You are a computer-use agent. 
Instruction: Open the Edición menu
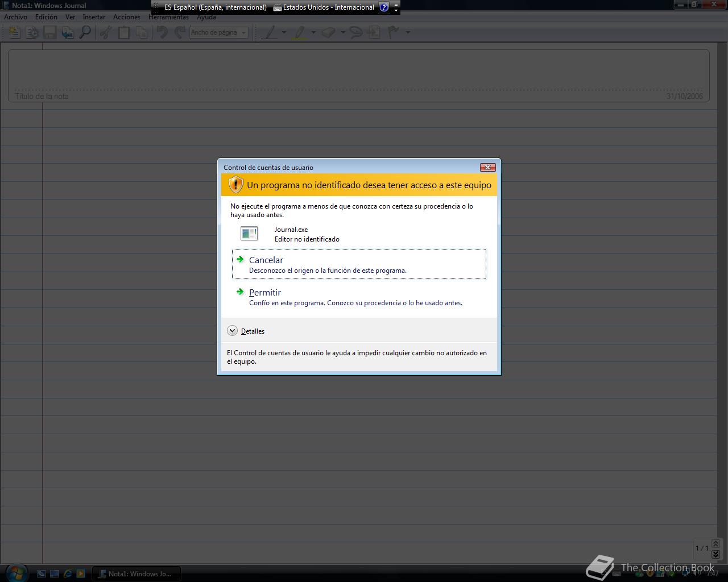pyautogui.click(x=46, y=17)
